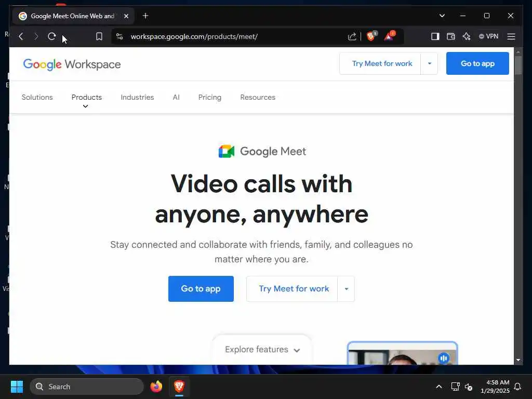Open the Pricing page link
The height and width of the screenshot is (399, 532).
point(210,97)
